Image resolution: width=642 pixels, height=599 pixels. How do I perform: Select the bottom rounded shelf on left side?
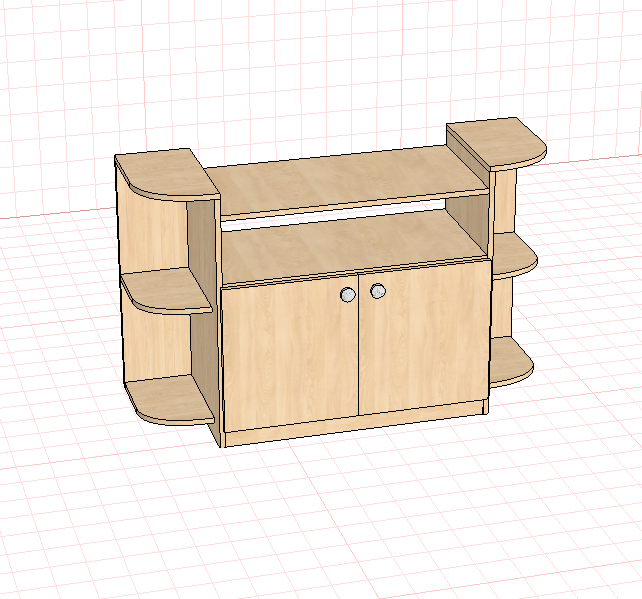169,399
